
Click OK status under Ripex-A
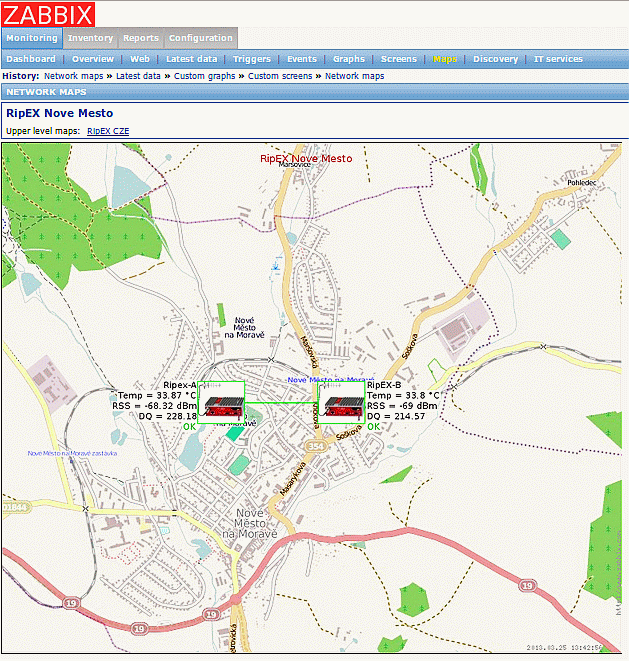190,427
